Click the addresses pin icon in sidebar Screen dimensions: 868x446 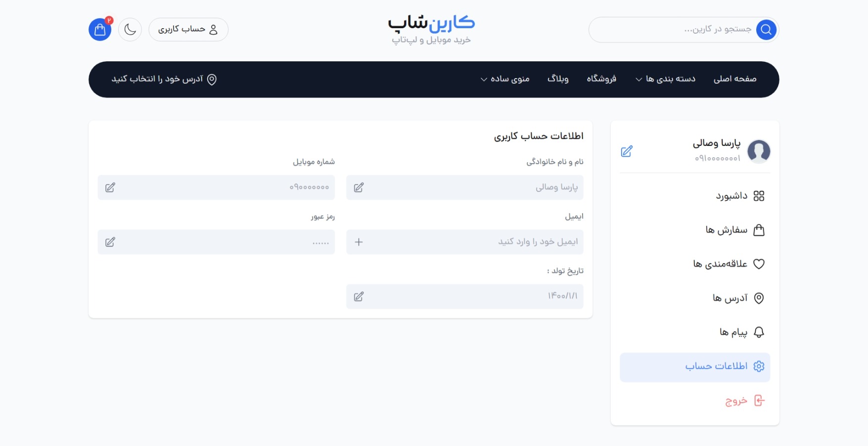[x=759, y=298]
